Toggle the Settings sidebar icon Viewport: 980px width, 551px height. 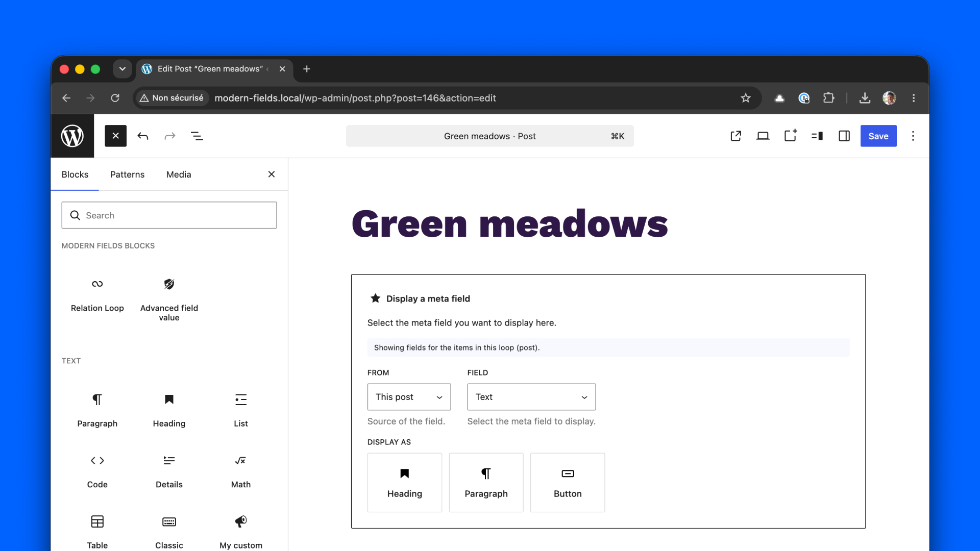[844, 136]
